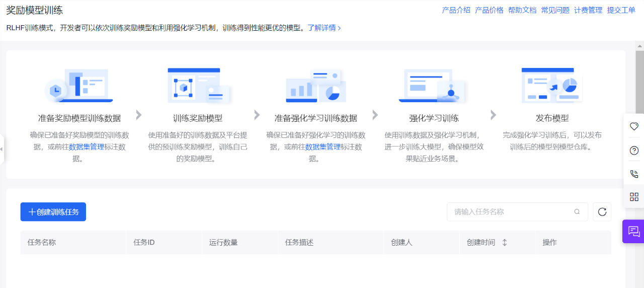
Task: Open the heart favorites icon in right sidebar
Action: (634, 126)
